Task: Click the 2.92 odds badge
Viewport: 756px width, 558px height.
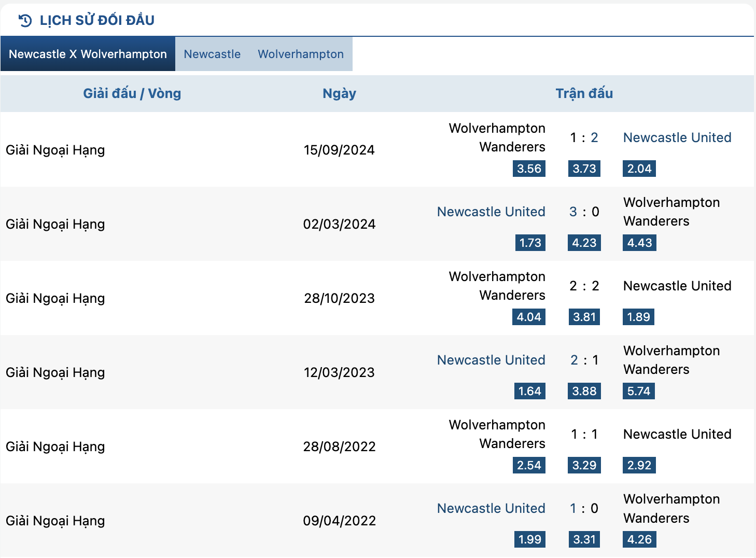Action: click(639, 465)
